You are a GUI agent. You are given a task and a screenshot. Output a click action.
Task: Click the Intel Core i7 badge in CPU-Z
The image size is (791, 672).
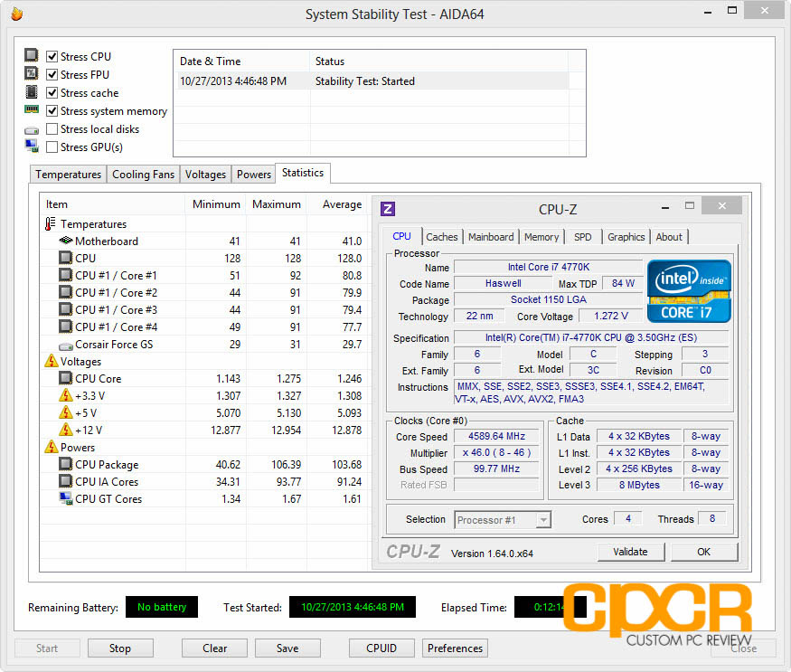(689, 291)
